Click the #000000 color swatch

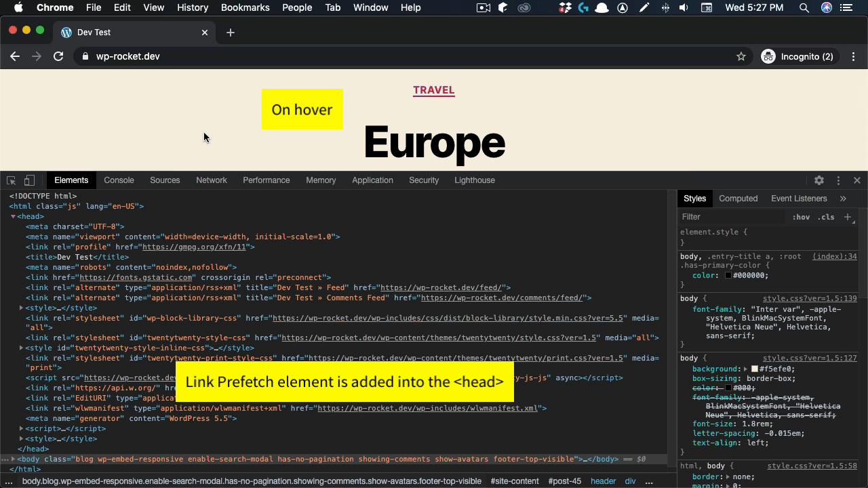click(728, 276)
